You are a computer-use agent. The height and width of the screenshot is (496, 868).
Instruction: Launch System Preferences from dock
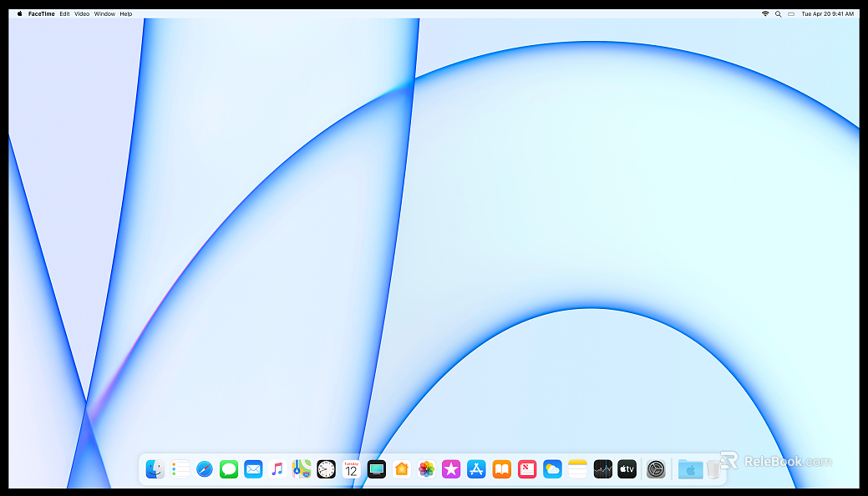[x=656, y=469]
